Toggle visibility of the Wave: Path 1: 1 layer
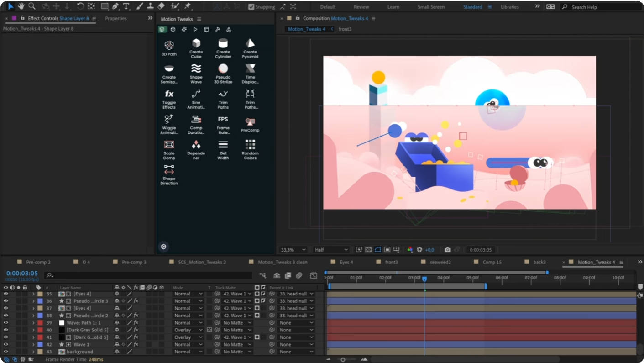Screen dimensions: 644x363 pyautogui.click(x=5, y=322)
